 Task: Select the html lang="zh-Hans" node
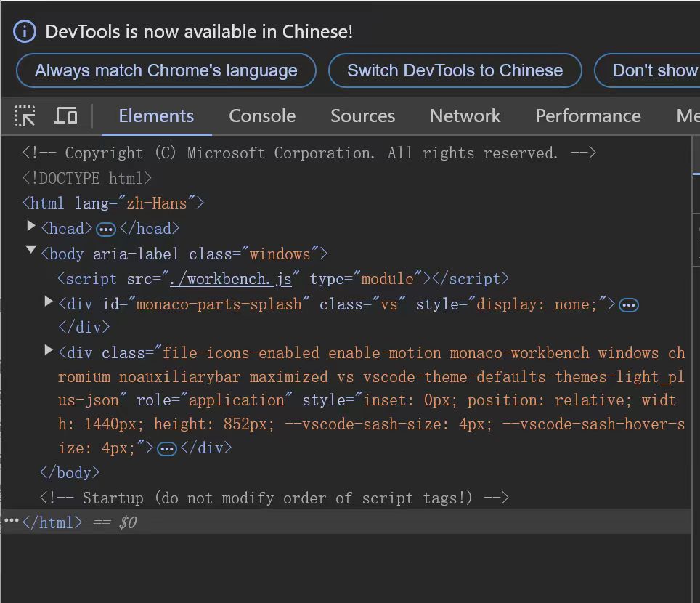[113, 203]
